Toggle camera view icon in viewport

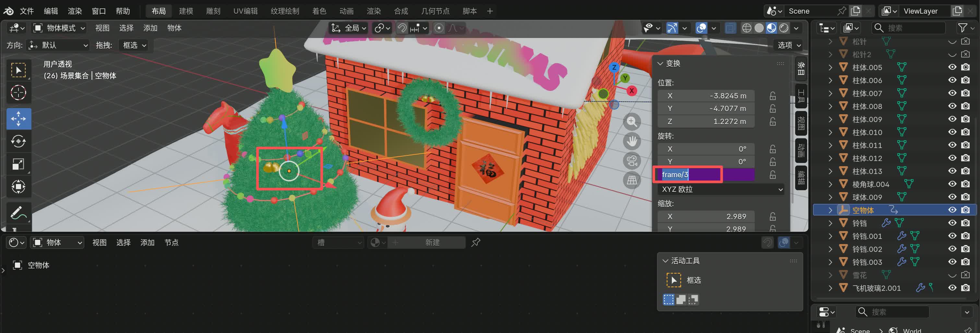632,161
